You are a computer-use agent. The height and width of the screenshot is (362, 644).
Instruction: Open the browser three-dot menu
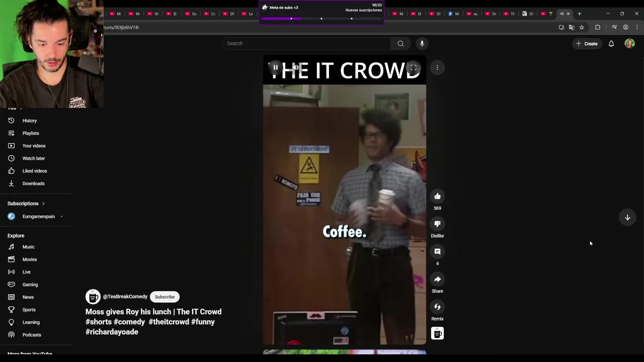[x=637, y=27]
